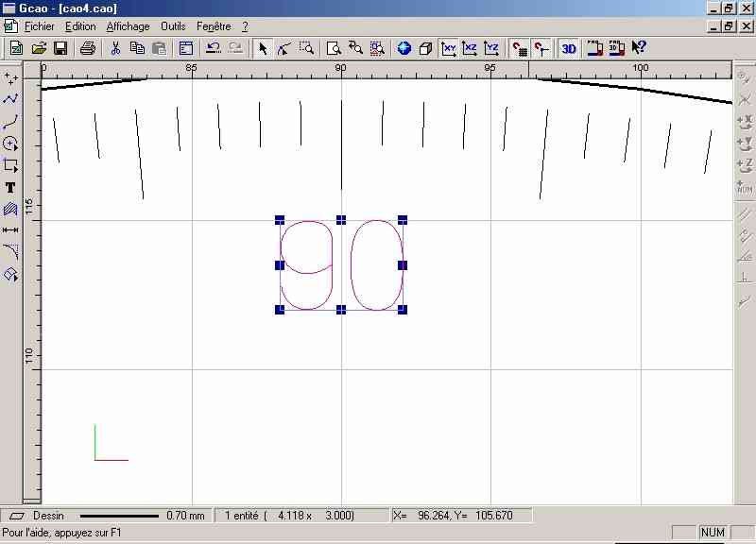This screenshot has width=756, height=544.
Task: Click the bottom-middle selection handle
Action: (x=341, y=310)
